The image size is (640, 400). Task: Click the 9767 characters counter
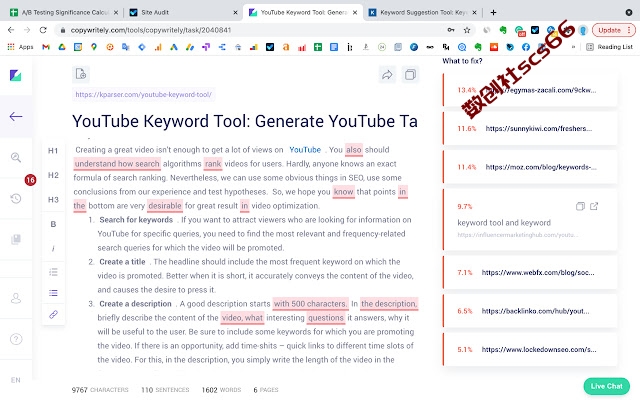tap(100, 390)
